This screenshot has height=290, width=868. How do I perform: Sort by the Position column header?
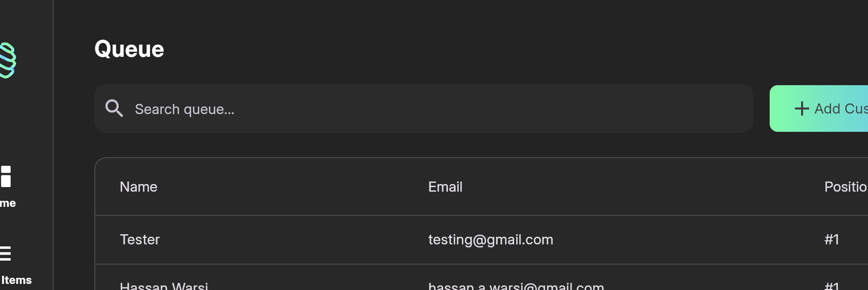click(846, 187)
